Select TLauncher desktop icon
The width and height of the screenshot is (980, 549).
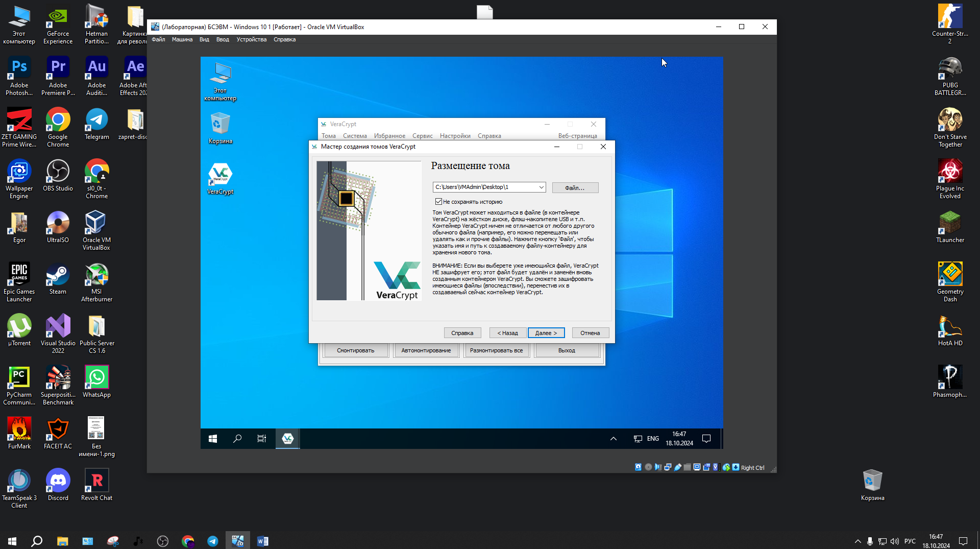(950, 227)
